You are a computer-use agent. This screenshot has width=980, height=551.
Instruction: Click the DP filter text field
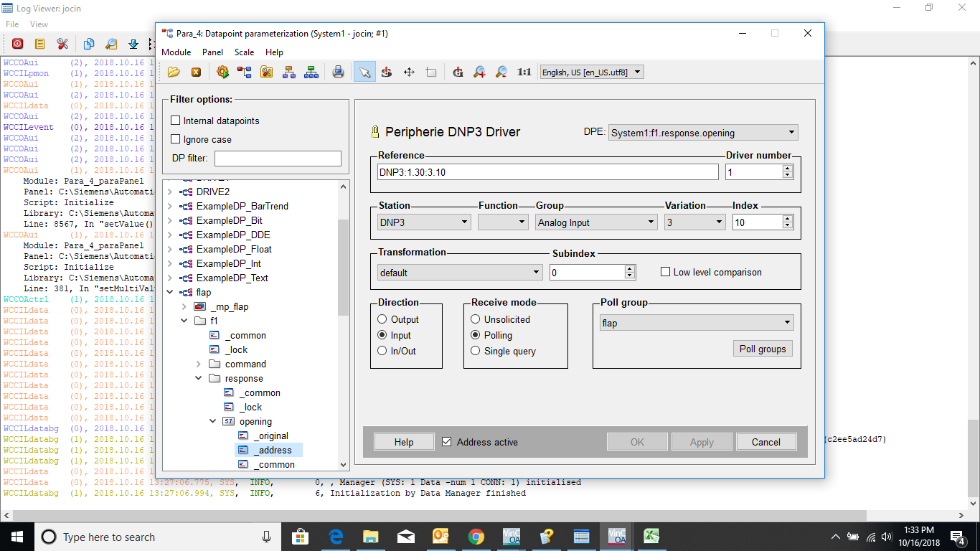click(x=278, y=159)
